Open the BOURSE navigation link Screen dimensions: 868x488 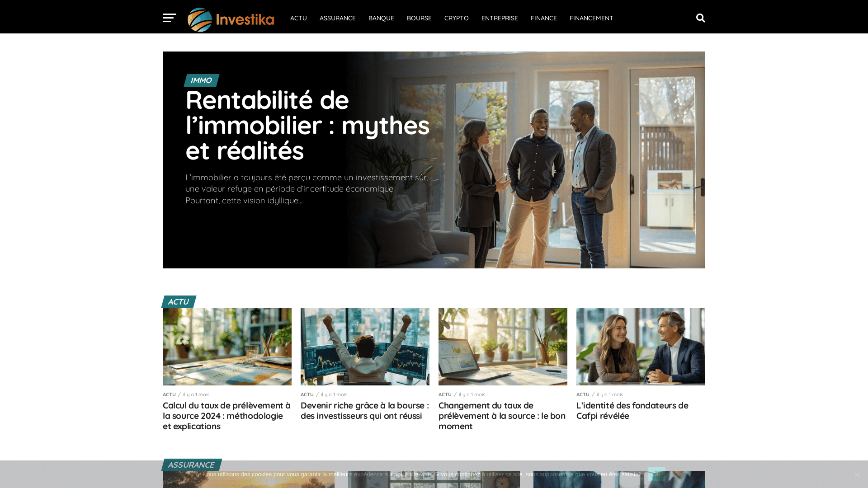(x=419, y=18)
